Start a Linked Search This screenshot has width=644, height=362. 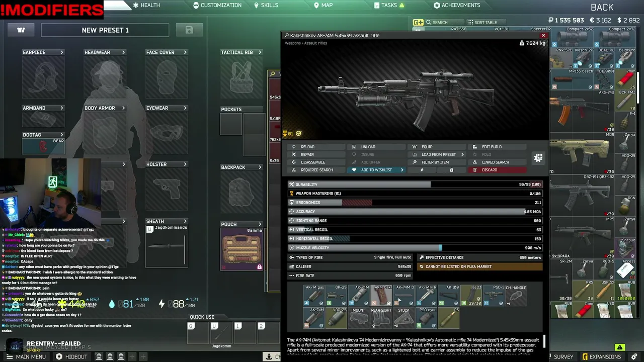click(x=497, y=162)
